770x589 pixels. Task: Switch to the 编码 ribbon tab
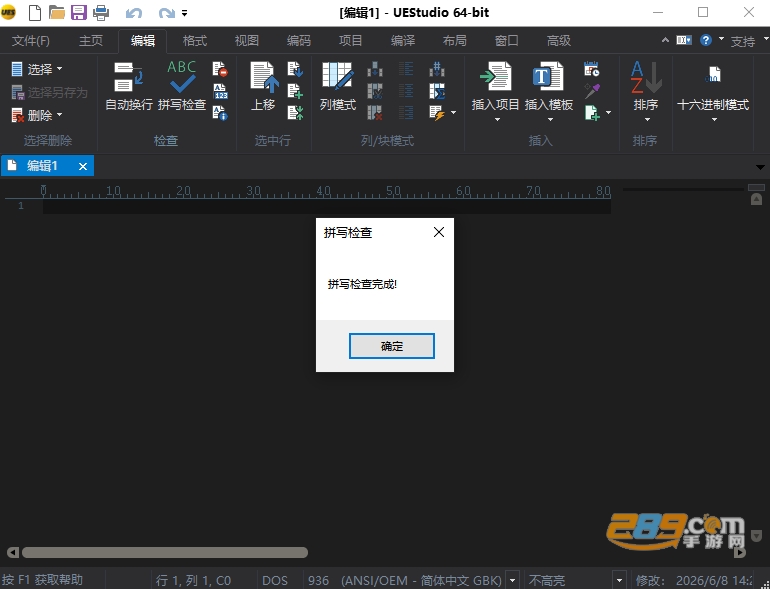299,41
